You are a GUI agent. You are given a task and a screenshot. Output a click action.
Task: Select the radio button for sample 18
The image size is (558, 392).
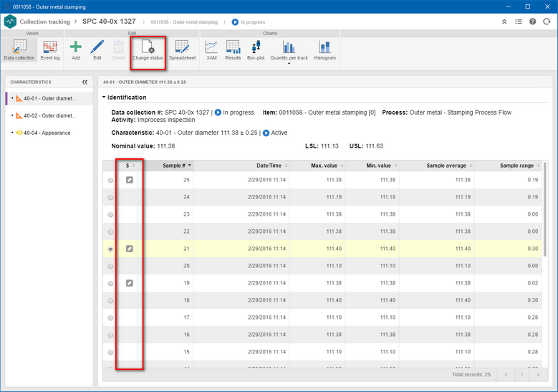[x=111, y=300]
